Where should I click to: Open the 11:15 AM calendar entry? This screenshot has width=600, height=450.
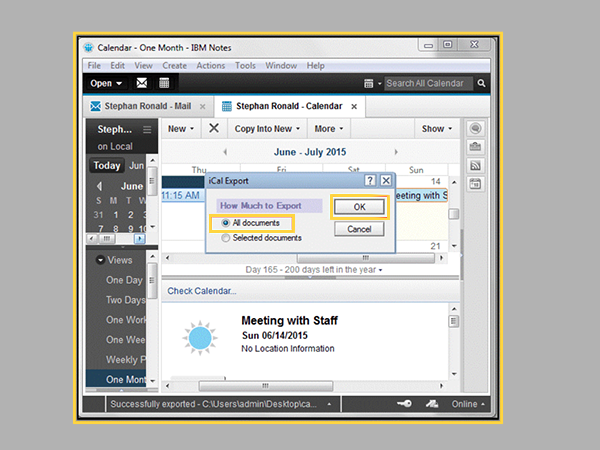click(x=183, y=196)
